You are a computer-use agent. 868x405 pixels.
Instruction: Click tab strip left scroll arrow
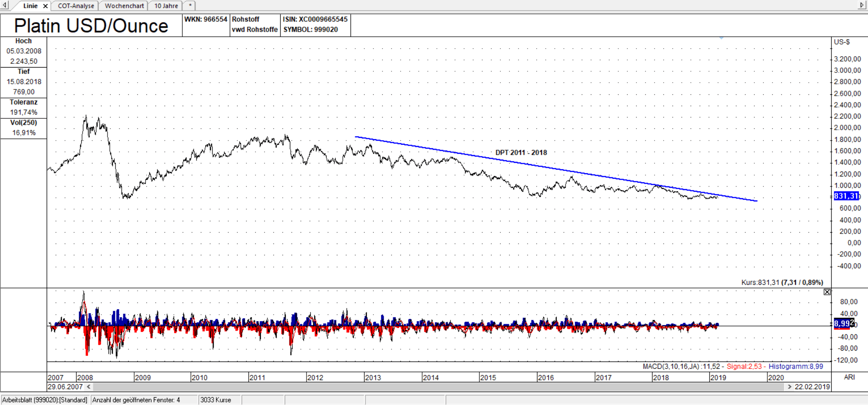coord(5,5)
